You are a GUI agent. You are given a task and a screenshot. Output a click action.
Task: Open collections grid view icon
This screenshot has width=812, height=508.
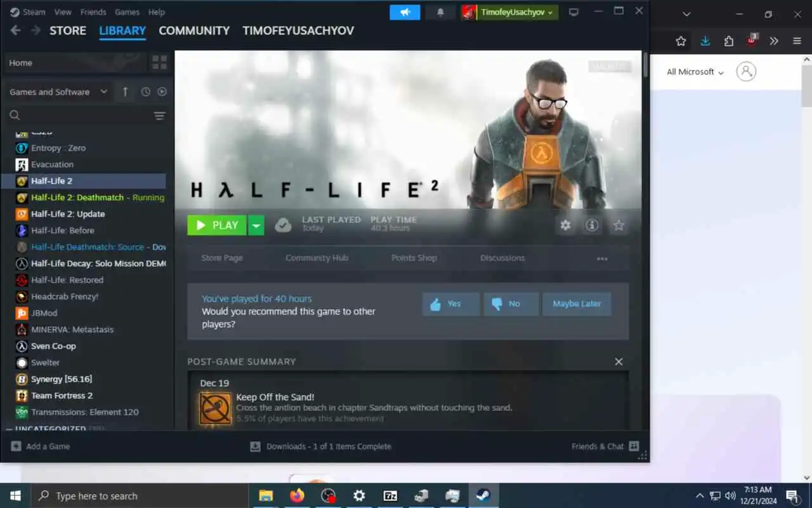coord(159,62)
